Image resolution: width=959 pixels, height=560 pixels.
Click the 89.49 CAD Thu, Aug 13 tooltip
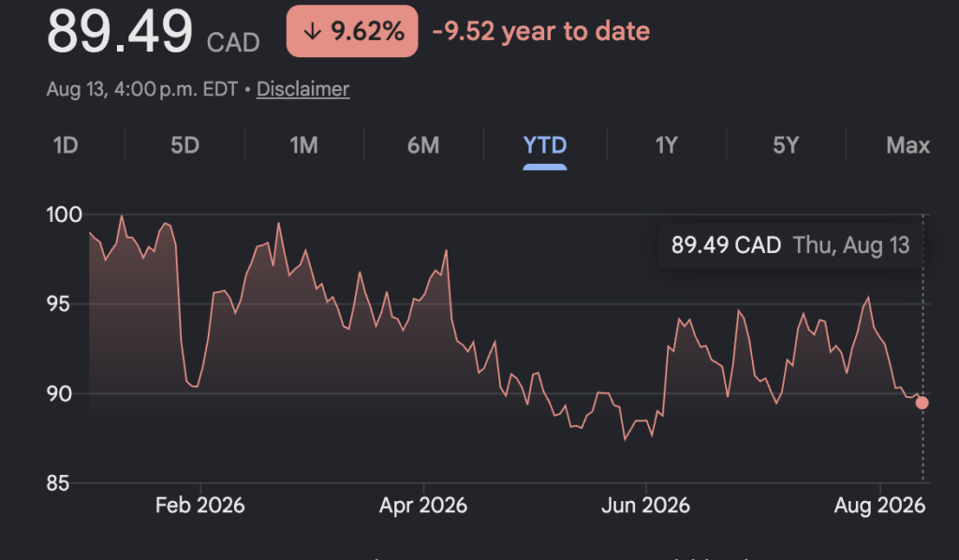(790, 245)
